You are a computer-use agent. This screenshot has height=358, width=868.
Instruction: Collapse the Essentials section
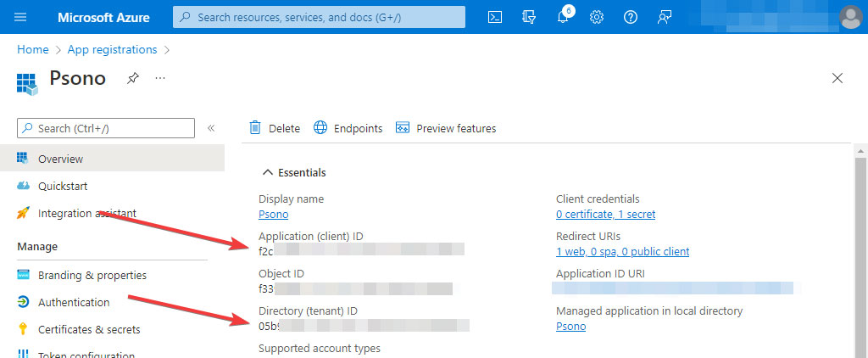[x=268, y=172]
